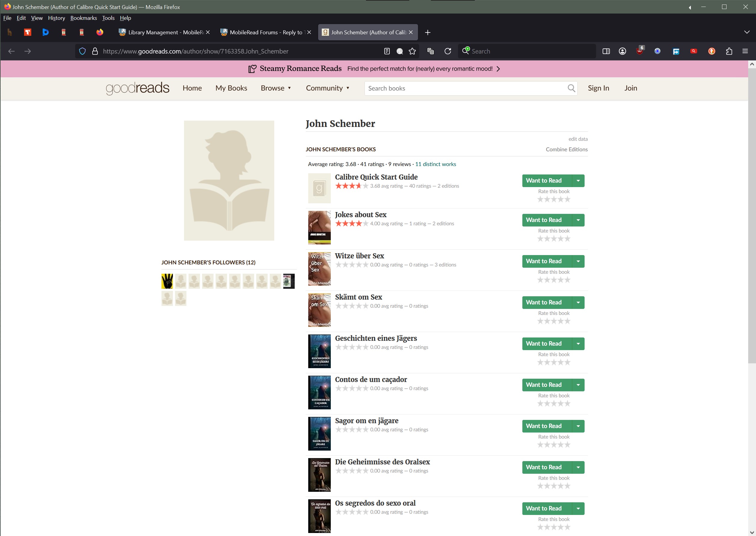Click the uBlock Origin extension icon
Screen dimensions: 756x536
(x=640, y=51)
